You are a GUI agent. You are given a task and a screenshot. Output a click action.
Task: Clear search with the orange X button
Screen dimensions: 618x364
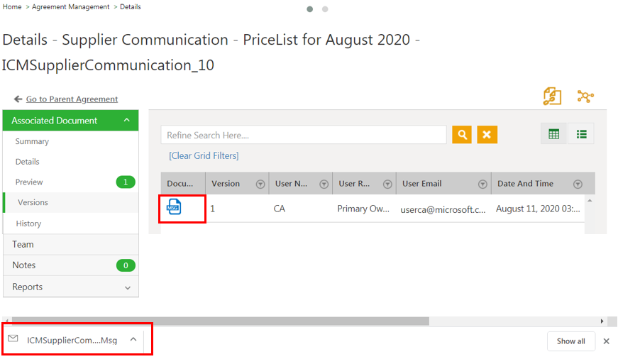pos(487,135)
